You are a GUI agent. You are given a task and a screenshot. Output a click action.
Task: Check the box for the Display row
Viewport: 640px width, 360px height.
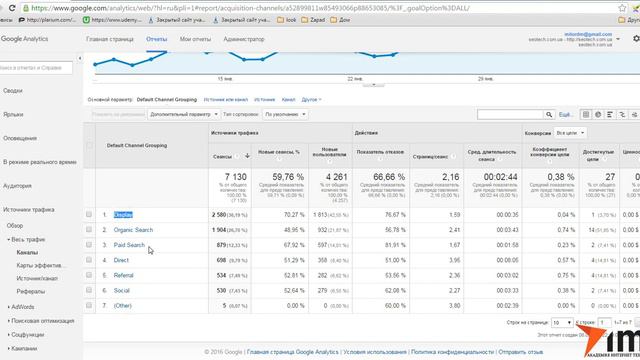coord(89,214)
